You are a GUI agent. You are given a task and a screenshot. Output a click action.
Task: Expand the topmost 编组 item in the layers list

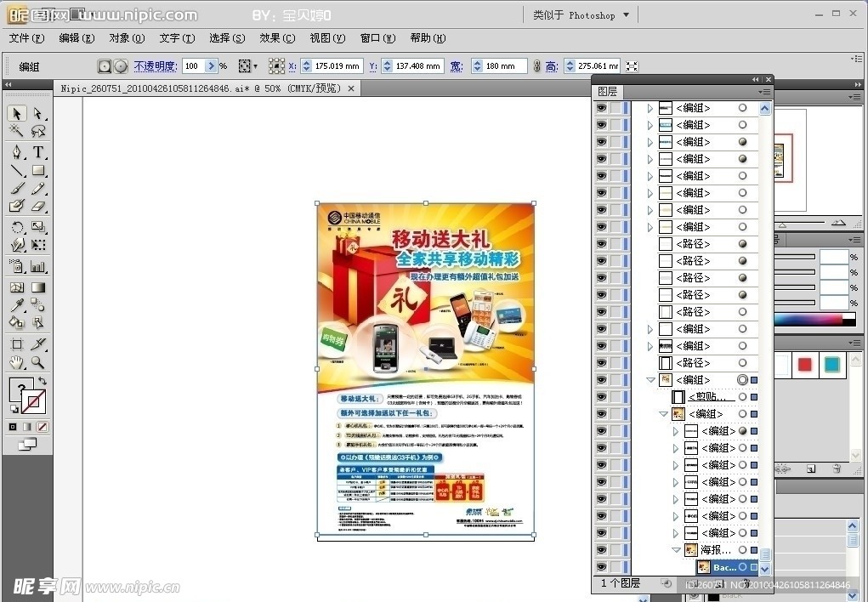[650, 108]
